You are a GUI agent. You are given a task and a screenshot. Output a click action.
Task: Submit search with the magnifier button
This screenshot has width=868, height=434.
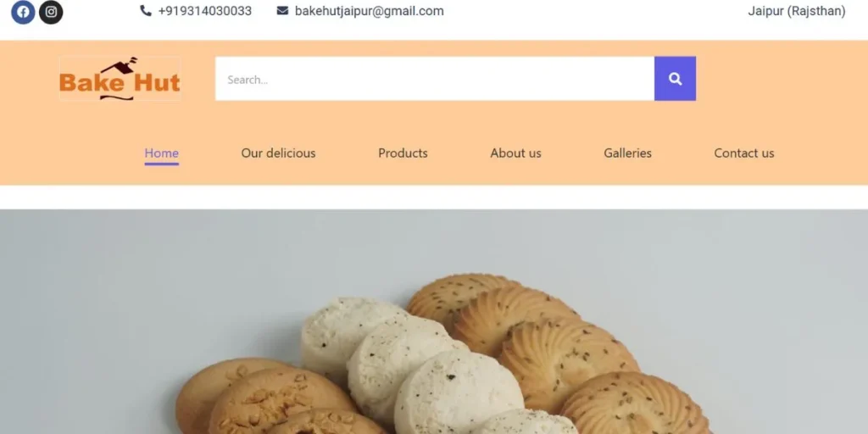[x=675, y=79]
